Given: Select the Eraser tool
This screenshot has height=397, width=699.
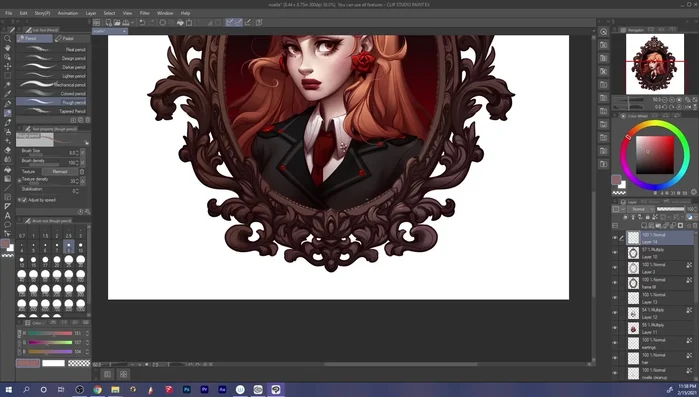Looking at the screenshot, I should coord(7,150).
